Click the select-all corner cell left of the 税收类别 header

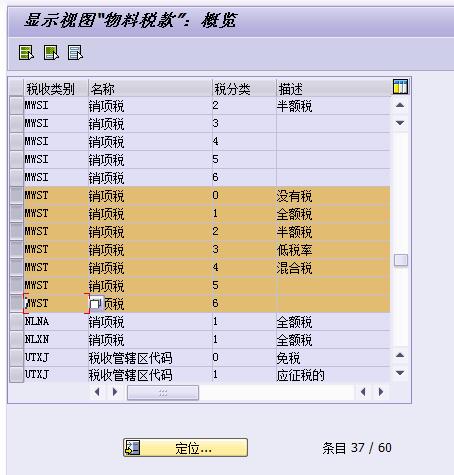tap(16, 88)
